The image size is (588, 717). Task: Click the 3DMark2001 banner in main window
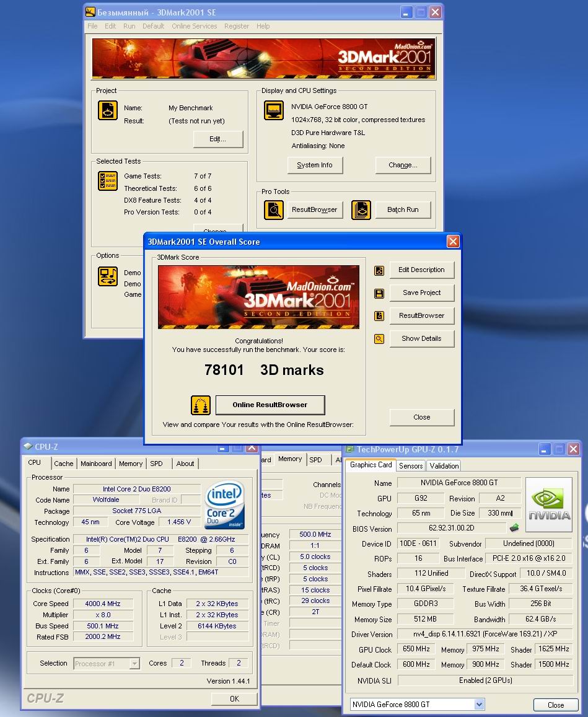(x=263, y=58)
